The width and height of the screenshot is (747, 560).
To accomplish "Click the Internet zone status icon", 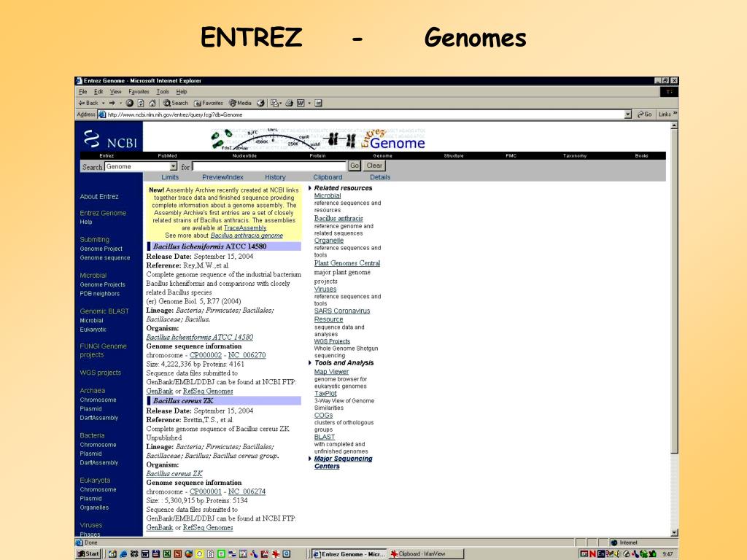I will (614, 542).
